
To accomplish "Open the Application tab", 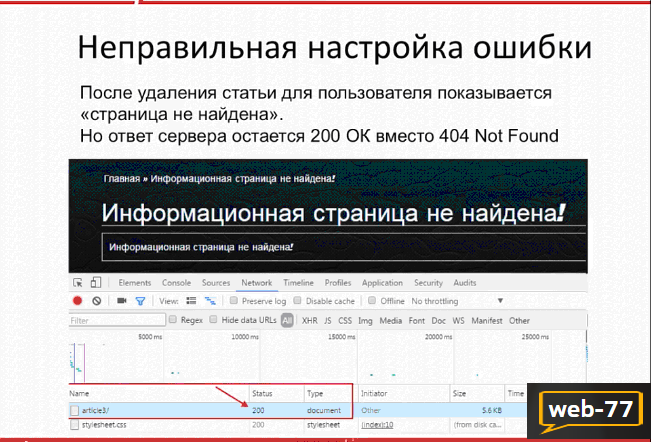I will (382, 283).
